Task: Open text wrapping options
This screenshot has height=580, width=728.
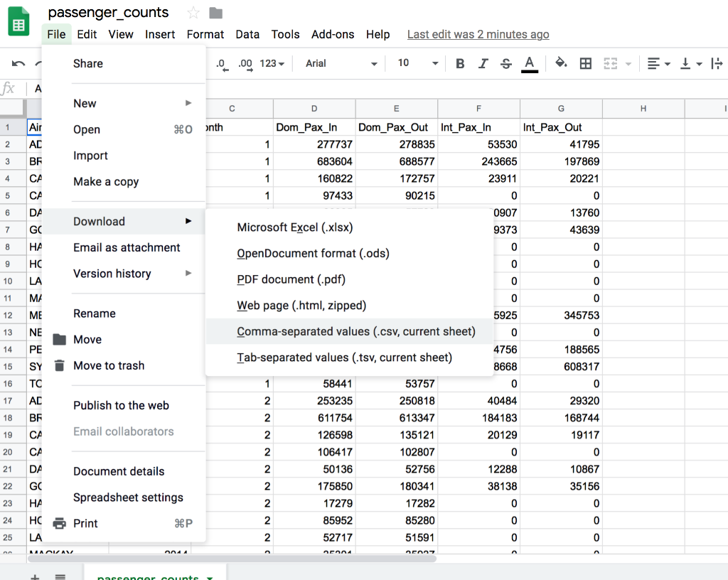Action: coord(717,63)
